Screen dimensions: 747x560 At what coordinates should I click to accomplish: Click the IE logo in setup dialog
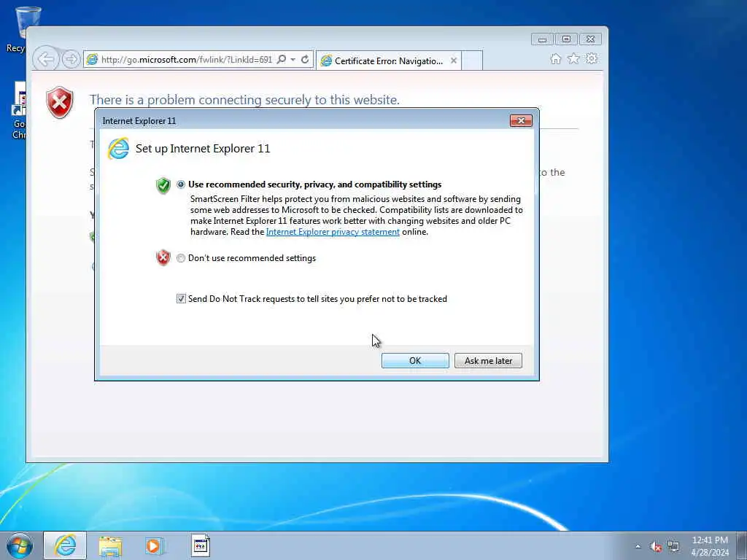pos(118,149)
